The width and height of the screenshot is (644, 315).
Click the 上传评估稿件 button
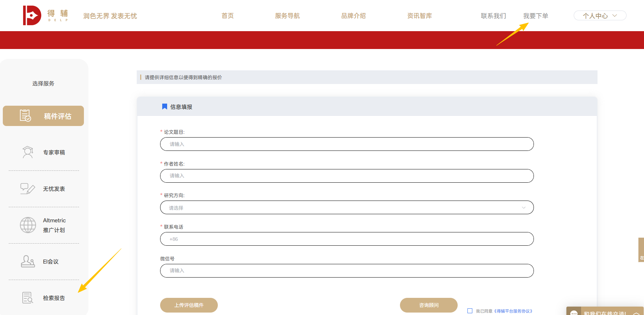coord(189,305)
